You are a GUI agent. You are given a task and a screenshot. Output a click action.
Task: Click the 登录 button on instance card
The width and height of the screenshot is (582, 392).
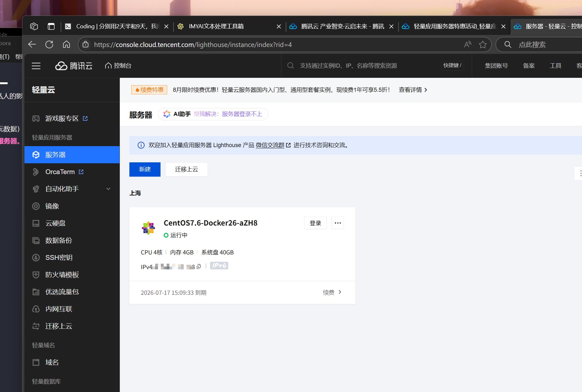click(315, 223)
